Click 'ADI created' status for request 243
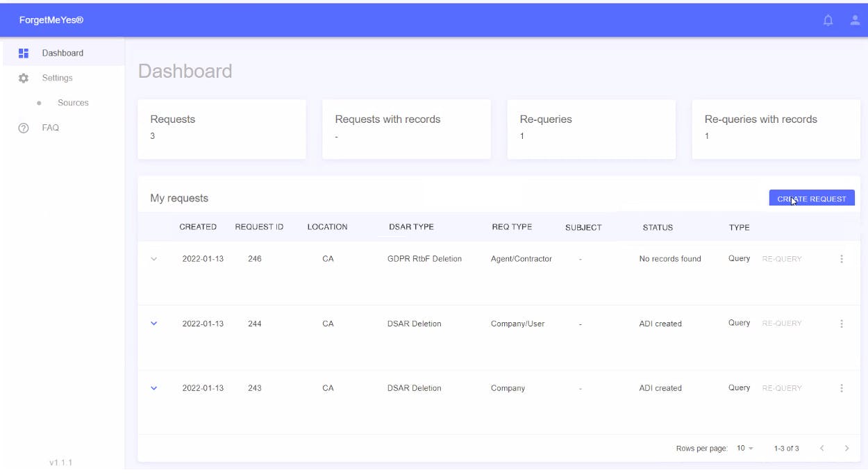Viewport: 868px width, 475px height. click(x=660, y=388)
